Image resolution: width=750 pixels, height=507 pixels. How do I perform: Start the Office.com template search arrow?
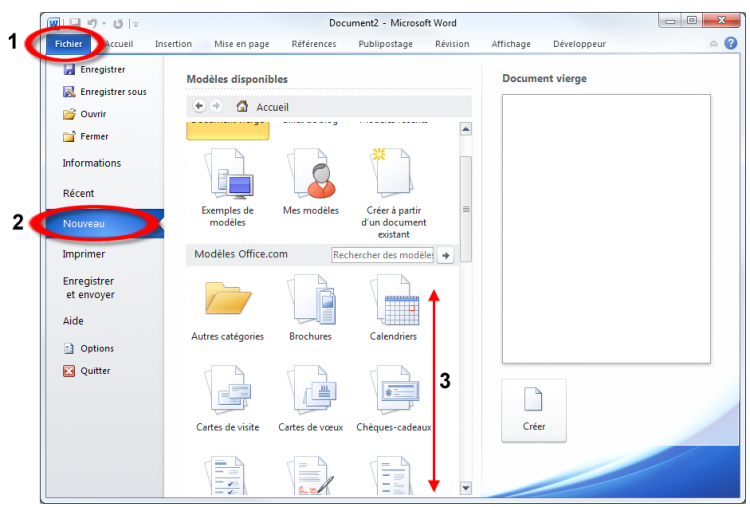[445, 255]
